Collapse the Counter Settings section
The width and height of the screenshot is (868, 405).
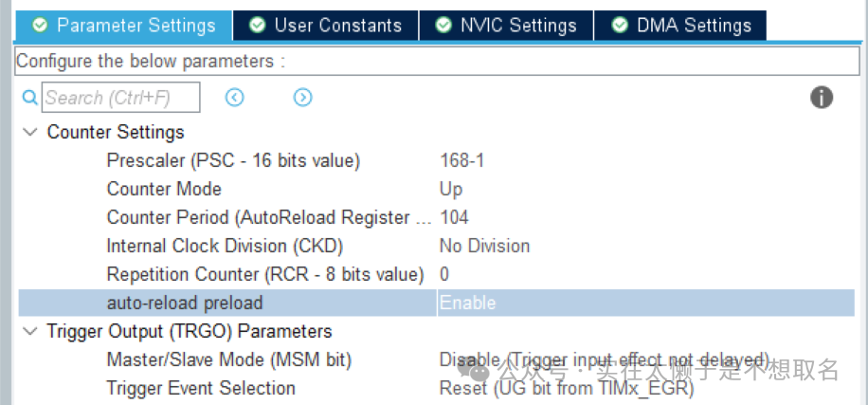click(x=31, y=133)
